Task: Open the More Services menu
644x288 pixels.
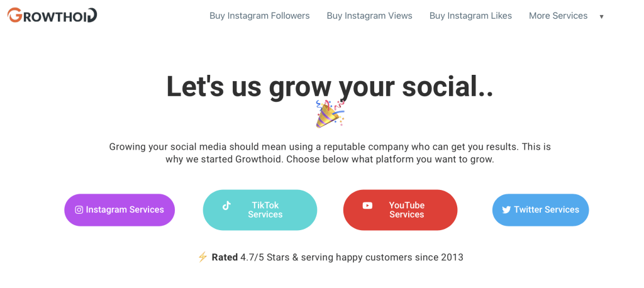Action: 558,16
